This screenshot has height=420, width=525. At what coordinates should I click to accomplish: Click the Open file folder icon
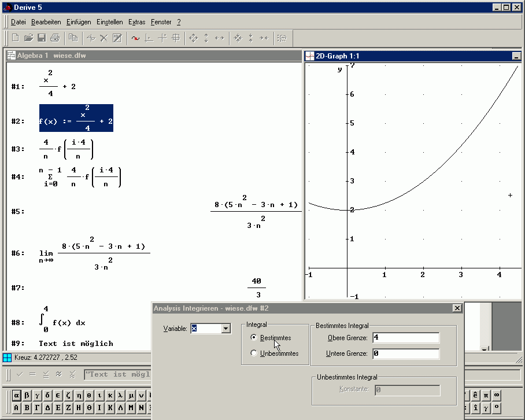[x=28, y=38]
